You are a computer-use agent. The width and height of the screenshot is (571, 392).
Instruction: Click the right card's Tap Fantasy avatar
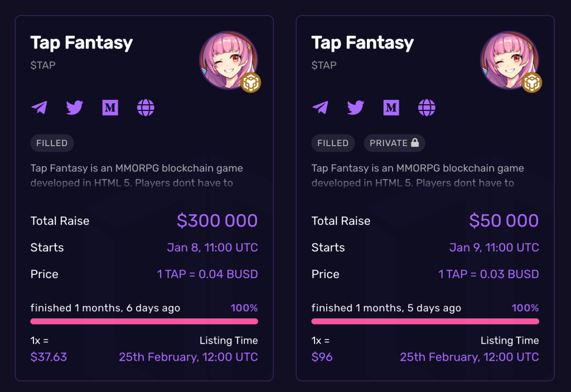(x=506, y=59)
